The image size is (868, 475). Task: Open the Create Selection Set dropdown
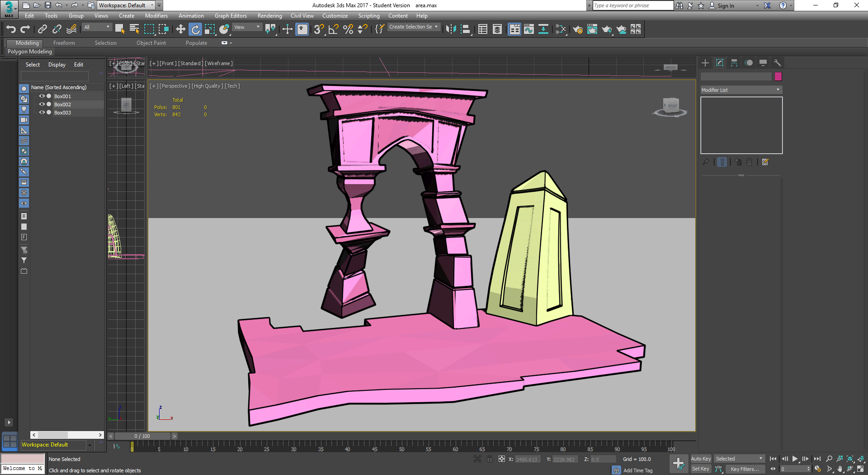(414, 27)
